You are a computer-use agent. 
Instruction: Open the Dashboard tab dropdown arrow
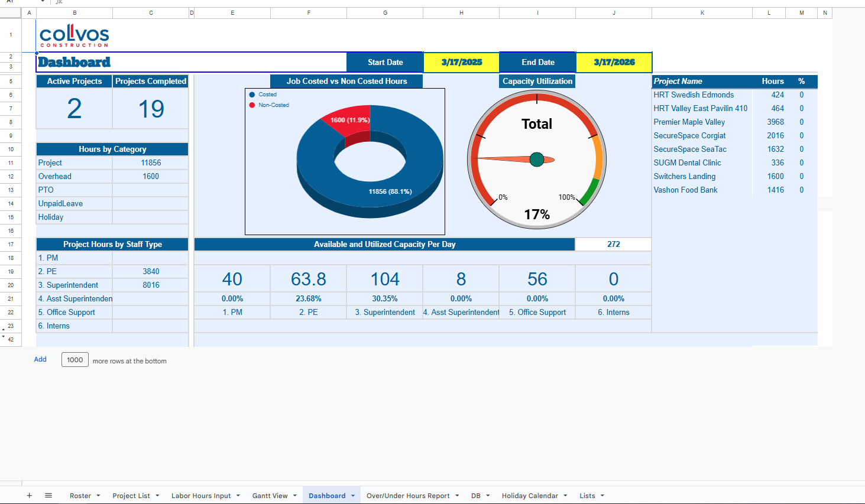coord(353,496)
